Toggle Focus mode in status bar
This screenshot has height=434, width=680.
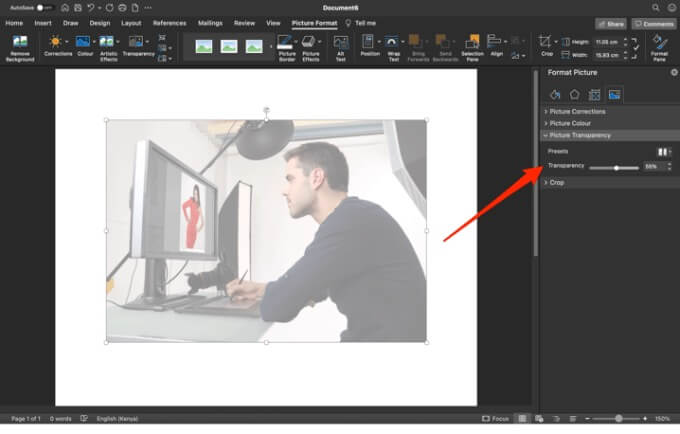coord(495,418)
